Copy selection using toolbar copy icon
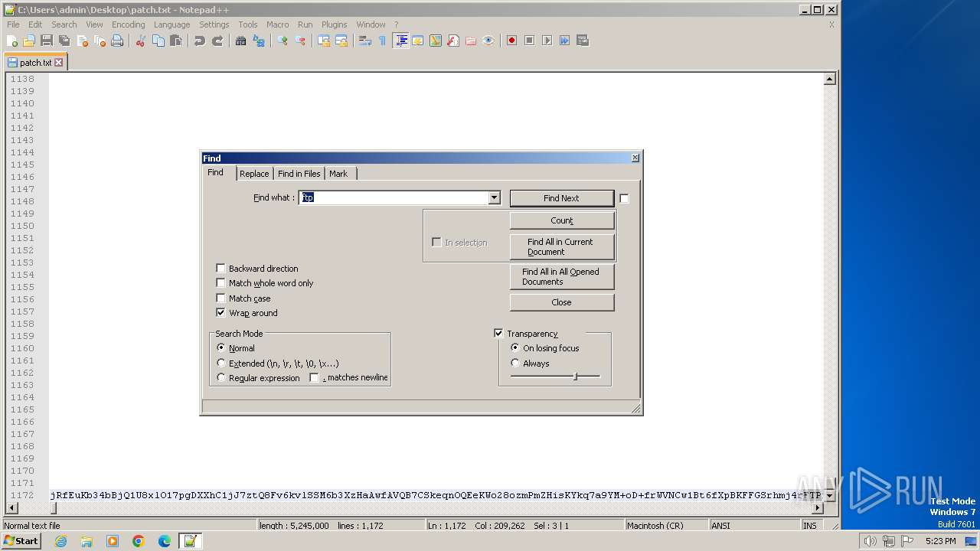 158,41
